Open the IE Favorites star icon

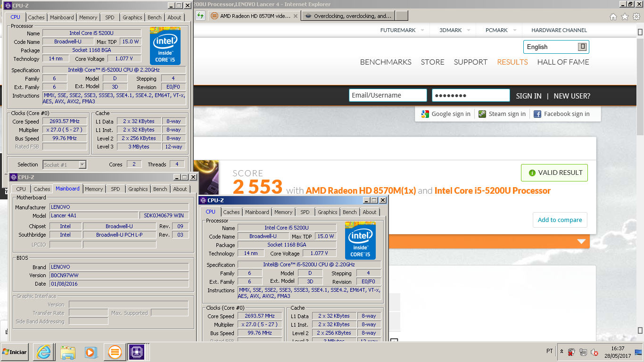pyautogui.click(x=625, y=17)
